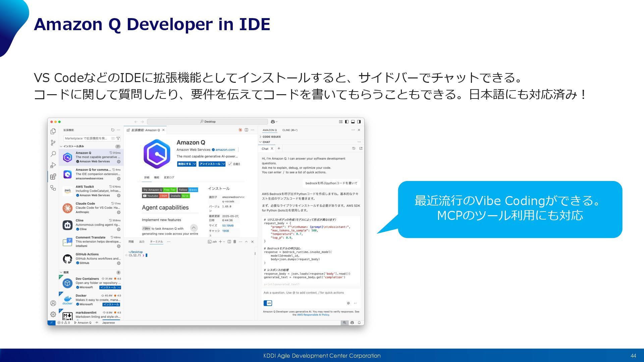Customize layout from the title bar
Screen dimensions: 644x362
341,122
